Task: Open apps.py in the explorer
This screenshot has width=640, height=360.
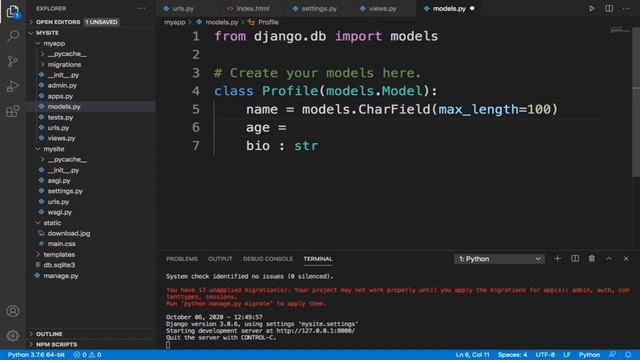Action: click(x=60, y=96)
